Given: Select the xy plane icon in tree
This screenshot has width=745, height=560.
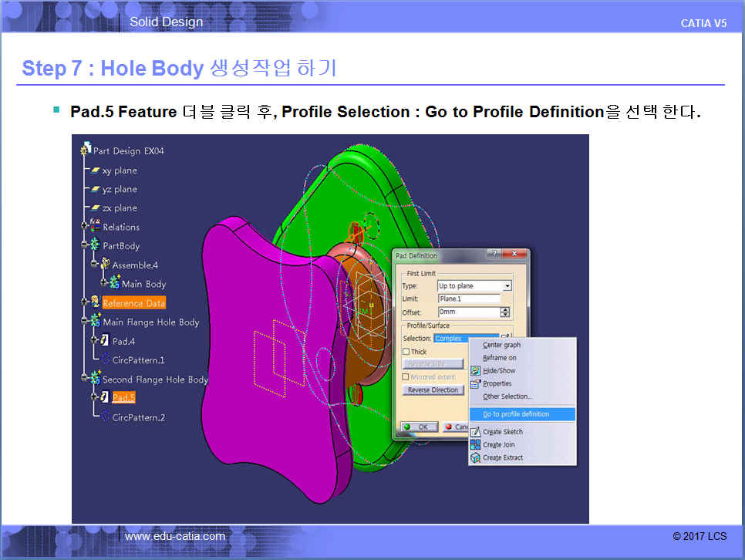Looking at the screenshot, I should tap(96, 170).
